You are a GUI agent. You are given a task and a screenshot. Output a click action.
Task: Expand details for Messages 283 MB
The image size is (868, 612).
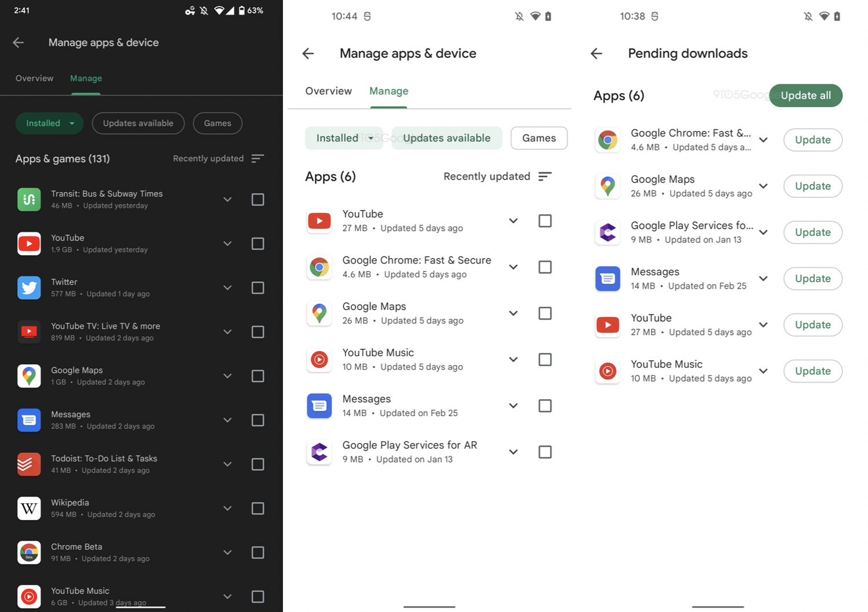click(x=227, y=420)
